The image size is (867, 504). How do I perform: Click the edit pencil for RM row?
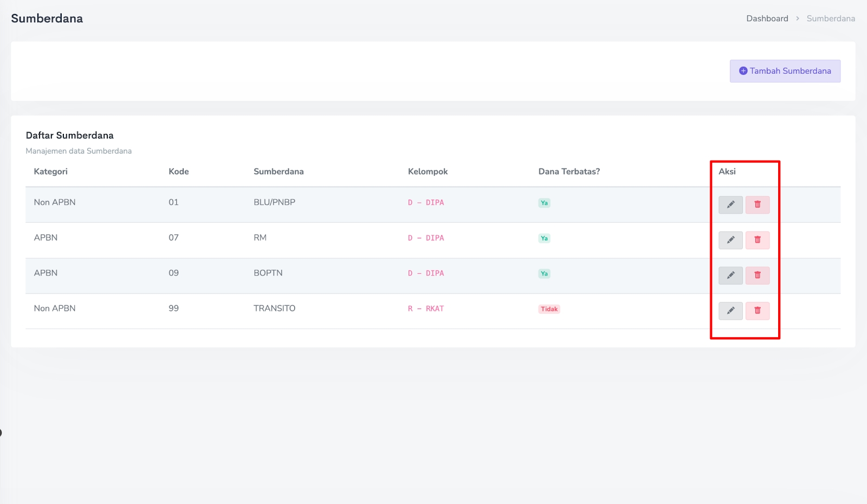point(730,240)
